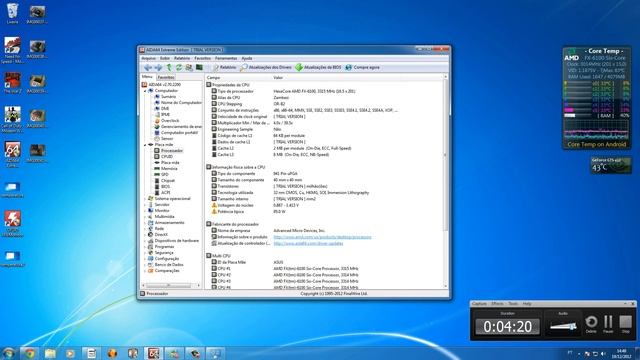Select IPMI in the tree
Screen dimensions: 640x360
[x=165, y=115]
